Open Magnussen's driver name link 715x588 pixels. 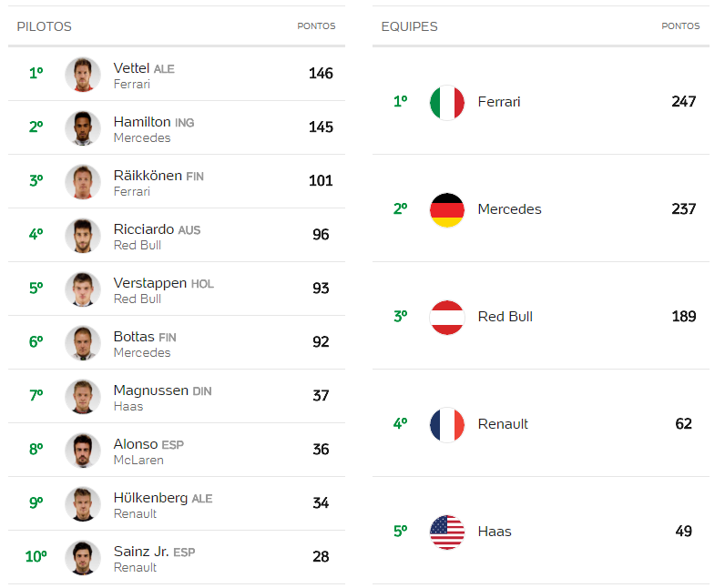tap(151, 390)
